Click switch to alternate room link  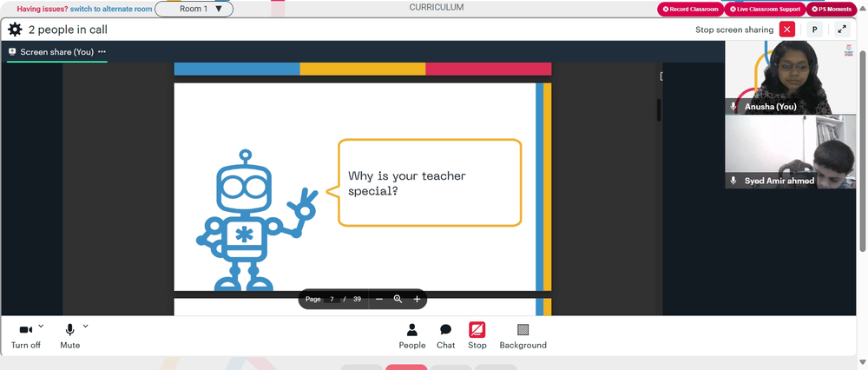click(111, 9)
